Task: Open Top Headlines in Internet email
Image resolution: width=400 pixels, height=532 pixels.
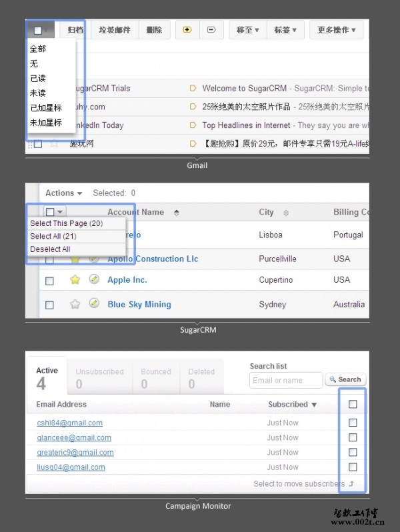Action: point(246,125)
